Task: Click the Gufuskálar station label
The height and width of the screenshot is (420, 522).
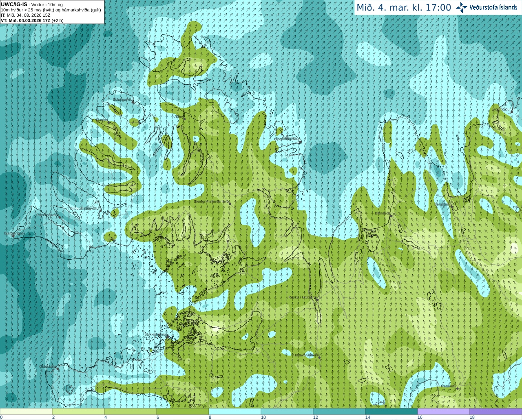Action: point(48,366)
